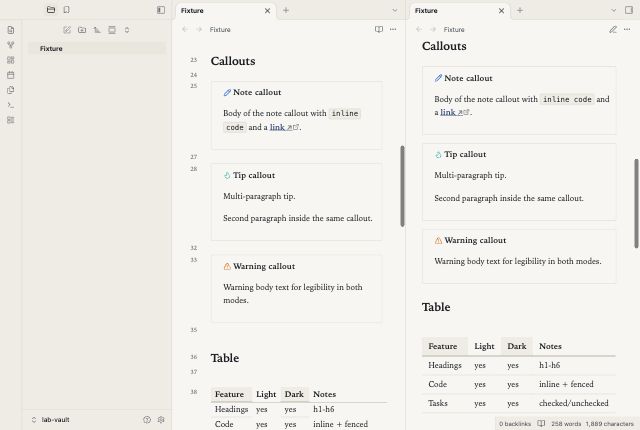Viewport: 640px width, 430px height.
Task: Click left pane vertical scrollbar thumb
Action: [402, 186]
